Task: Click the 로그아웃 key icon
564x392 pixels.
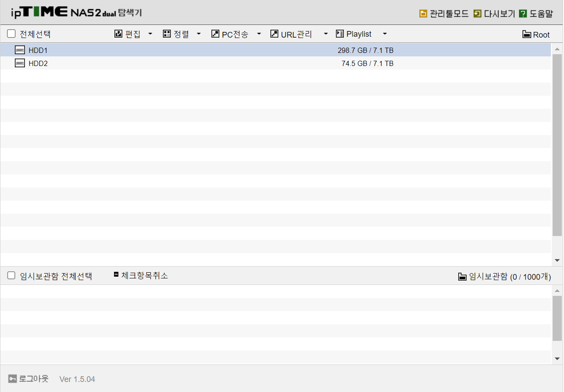Action: [x=13, y=378]
